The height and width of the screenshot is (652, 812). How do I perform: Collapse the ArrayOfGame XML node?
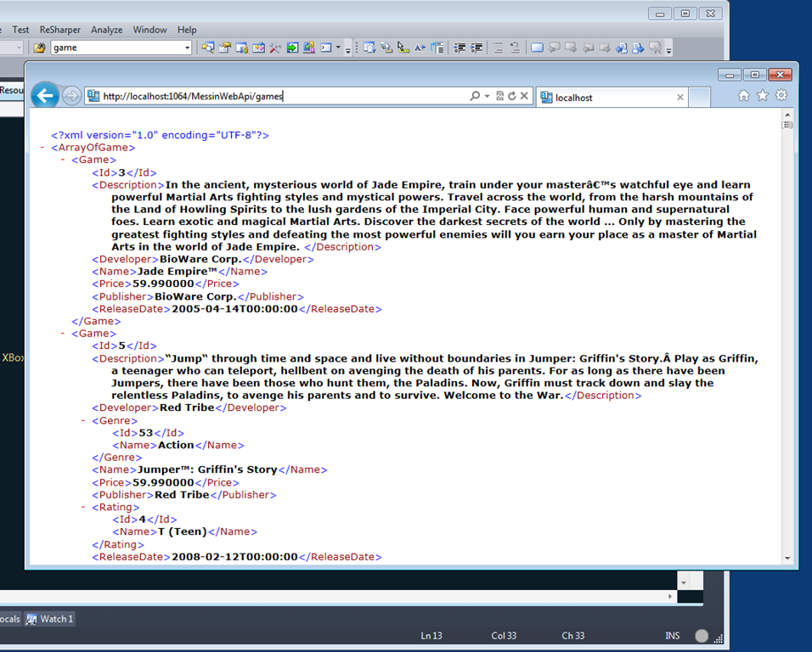click(42, 148)
